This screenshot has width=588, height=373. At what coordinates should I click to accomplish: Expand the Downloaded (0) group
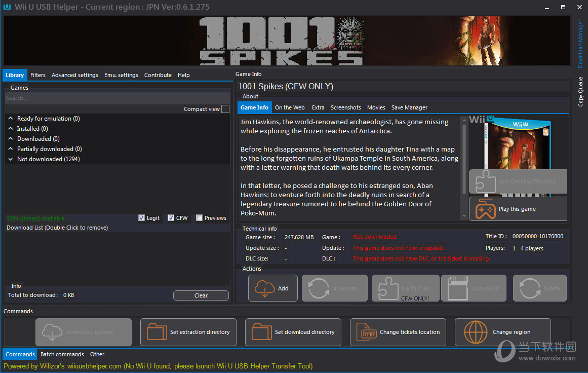(11, 138)
